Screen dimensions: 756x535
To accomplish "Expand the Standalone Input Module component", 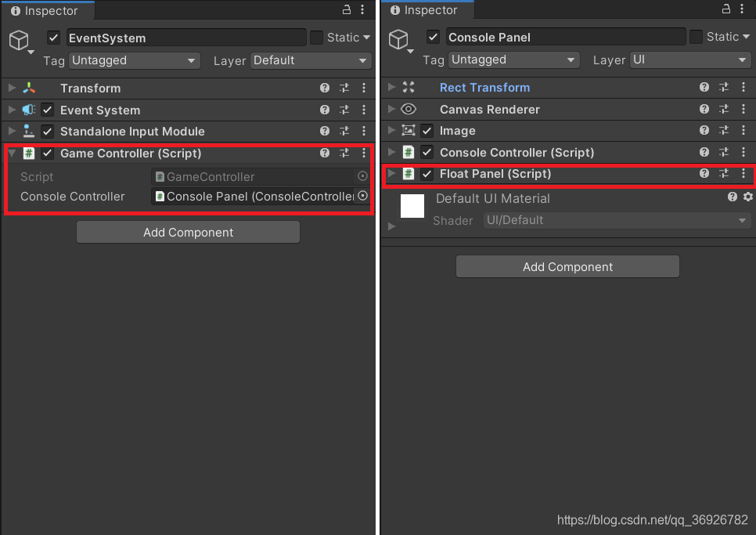I will coord(12,131).
